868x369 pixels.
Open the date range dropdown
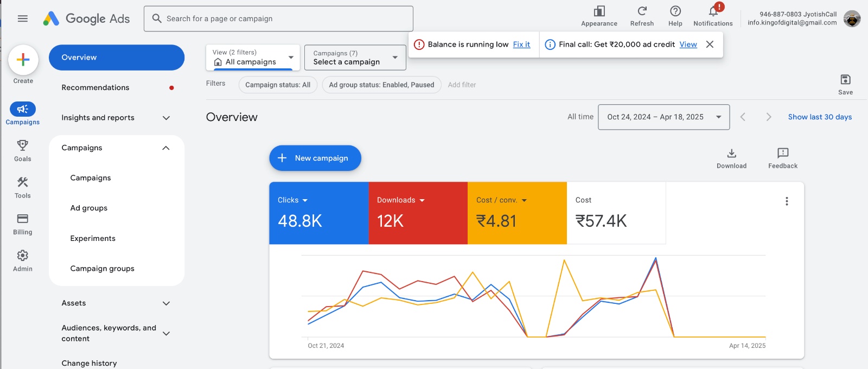663,117
